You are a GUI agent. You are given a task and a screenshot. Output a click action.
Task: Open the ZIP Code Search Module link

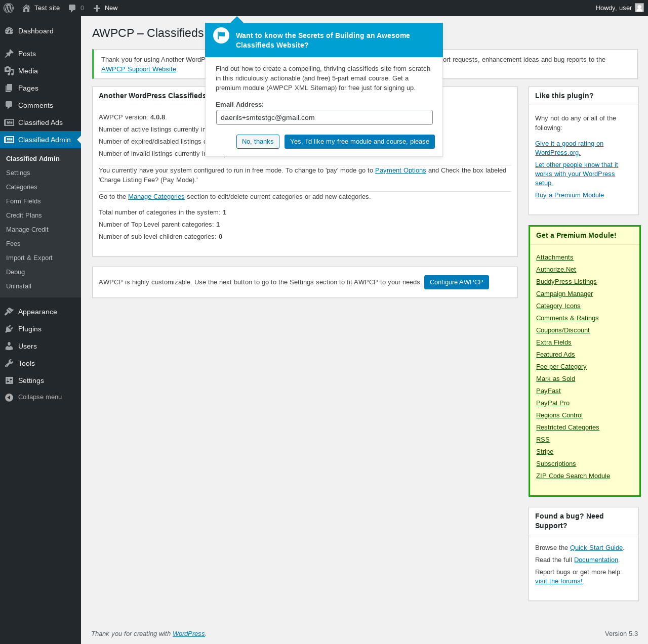point(573,476)
